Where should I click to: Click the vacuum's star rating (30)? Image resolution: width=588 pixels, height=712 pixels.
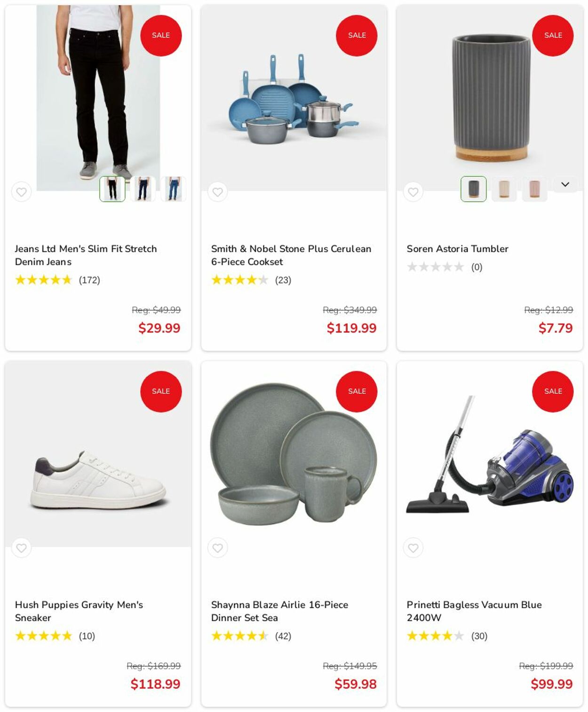click(x=447, y=636)
